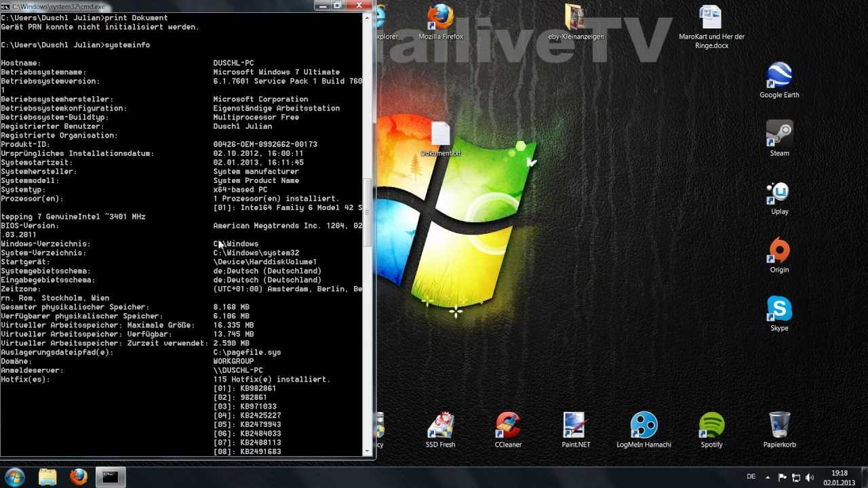Minimize the cmd.exe window

pyautogui.click(x=323, y=5)
